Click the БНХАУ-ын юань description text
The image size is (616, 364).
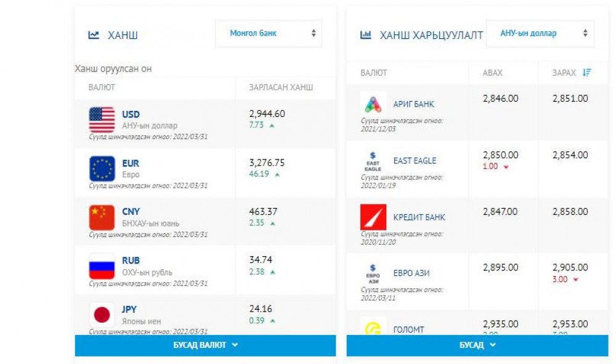(150, 224)
